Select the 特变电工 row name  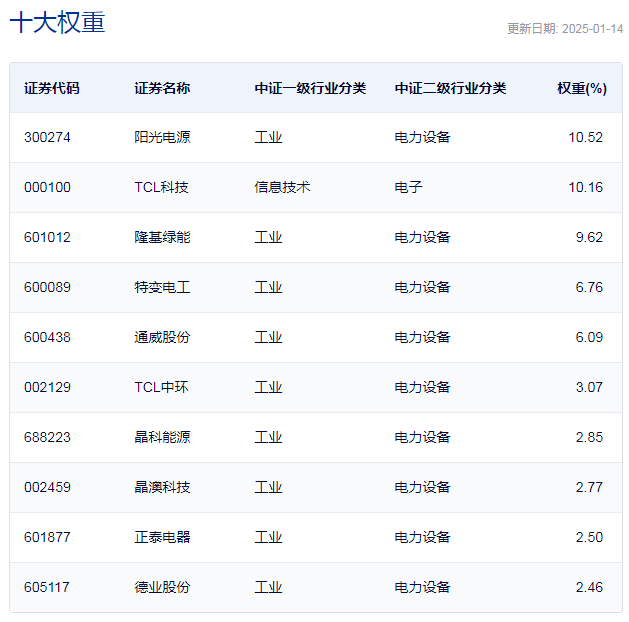pyautogui.click(x=162, y=288)
